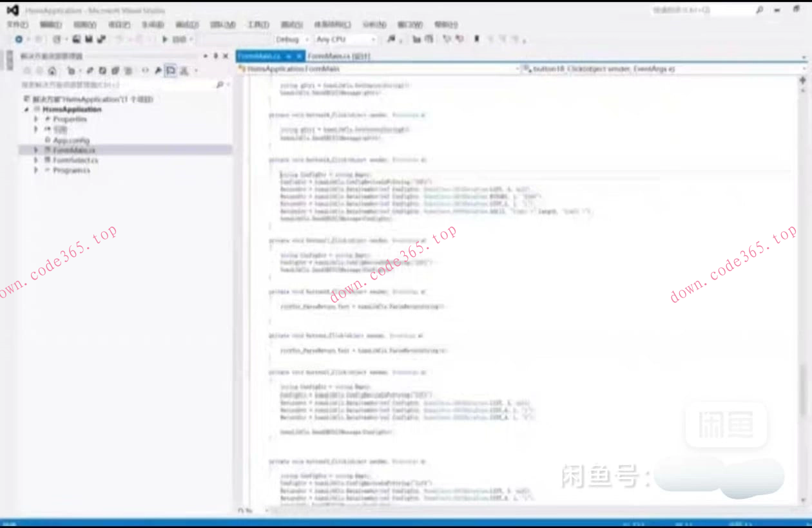The width and height of the screenshot is (812, 528).
Task: Expand the FormSelect.cs node
Action: click(x=37, y=160)
